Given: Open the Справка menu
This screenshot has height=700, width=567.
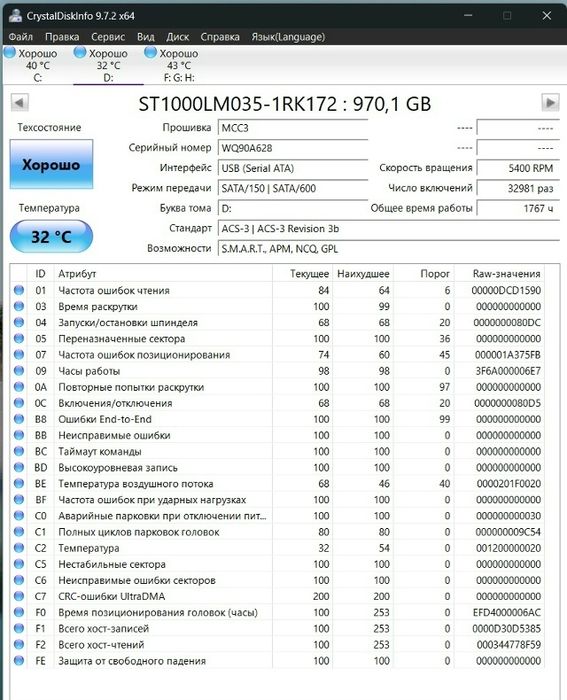Looking at the screenshot, I should (220, 37).
